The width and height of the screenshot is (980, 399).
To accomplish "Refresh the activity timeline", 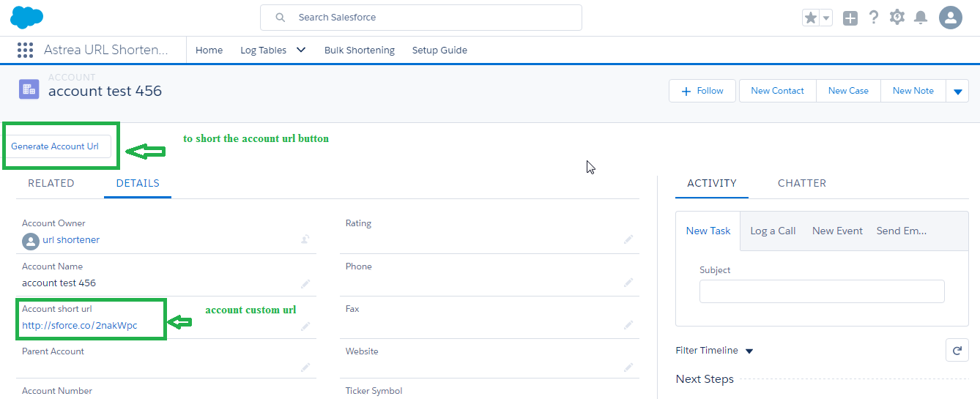I will [x=957, y=351].
